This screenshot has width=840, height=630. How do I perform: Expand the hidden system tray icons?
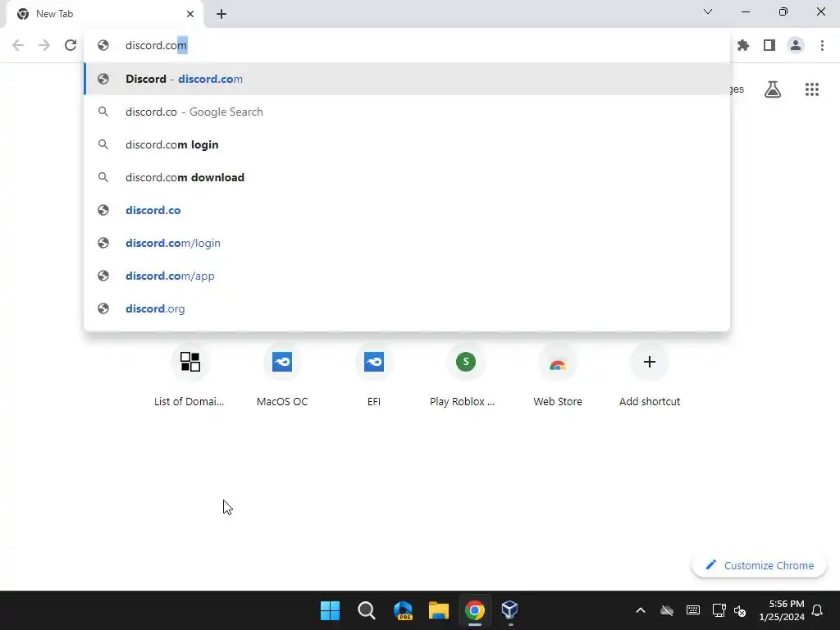[640, 610]
